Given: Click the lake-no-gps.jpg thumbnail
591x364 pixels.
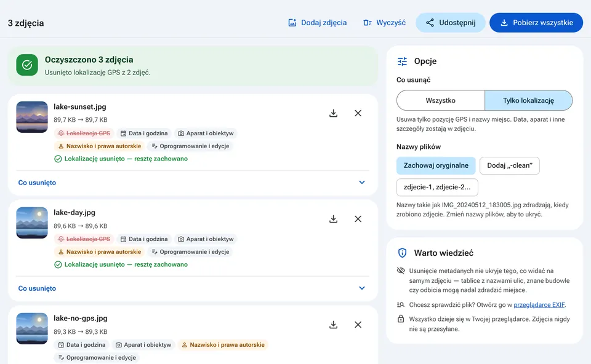Looking at the screenshot, I should [32, 328].
